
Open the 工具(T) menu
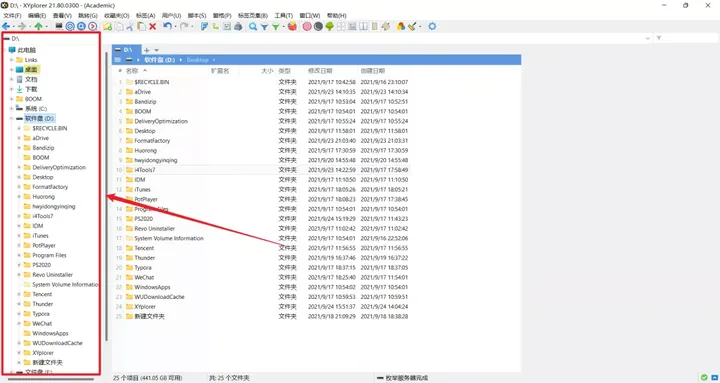[x=283, y=16]
